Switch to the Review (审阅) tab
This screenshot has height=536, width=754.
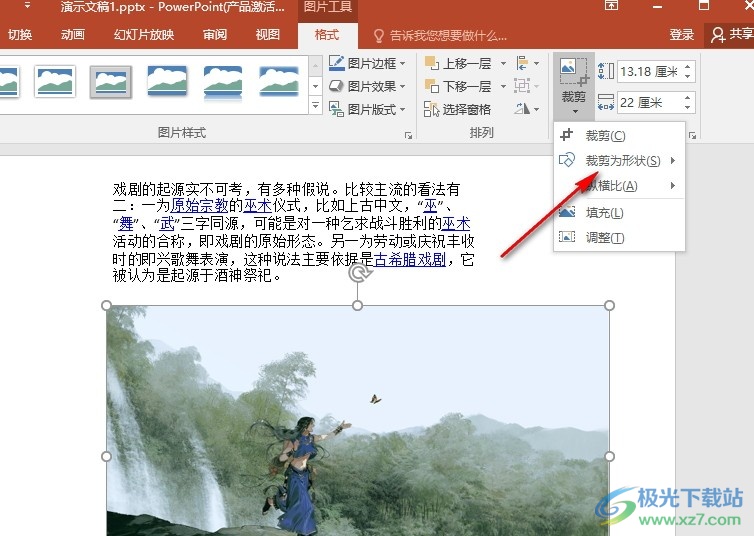tap(214, 35)
